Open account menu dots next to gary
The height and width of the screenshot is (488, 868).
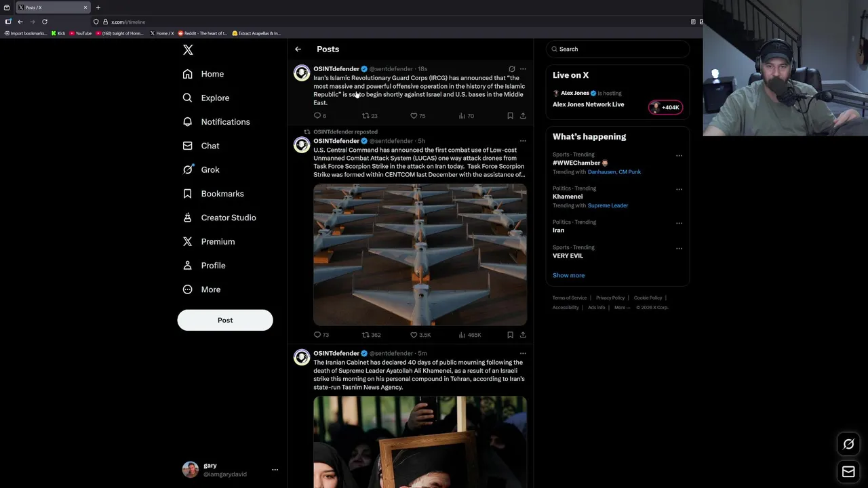275,469
